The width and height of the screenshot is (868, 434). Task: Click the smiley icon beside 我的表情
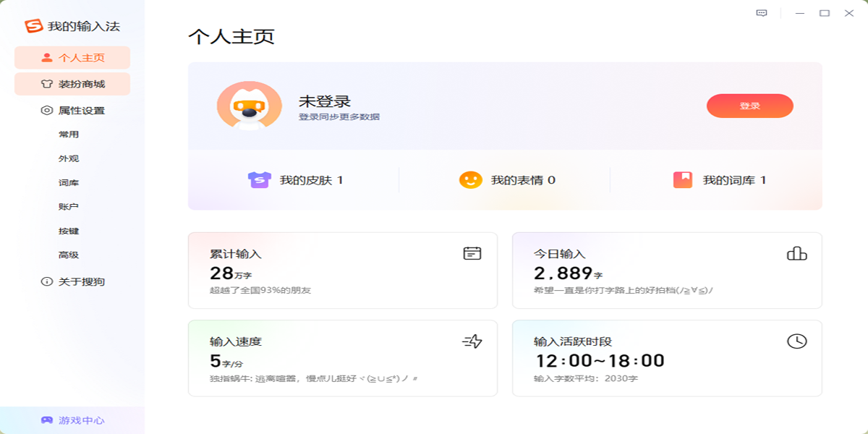click(470, 181)
